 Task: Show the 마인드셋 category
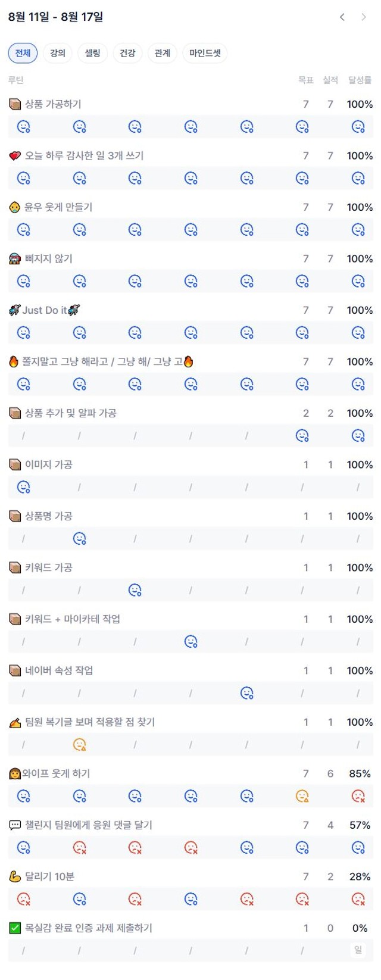205,53
